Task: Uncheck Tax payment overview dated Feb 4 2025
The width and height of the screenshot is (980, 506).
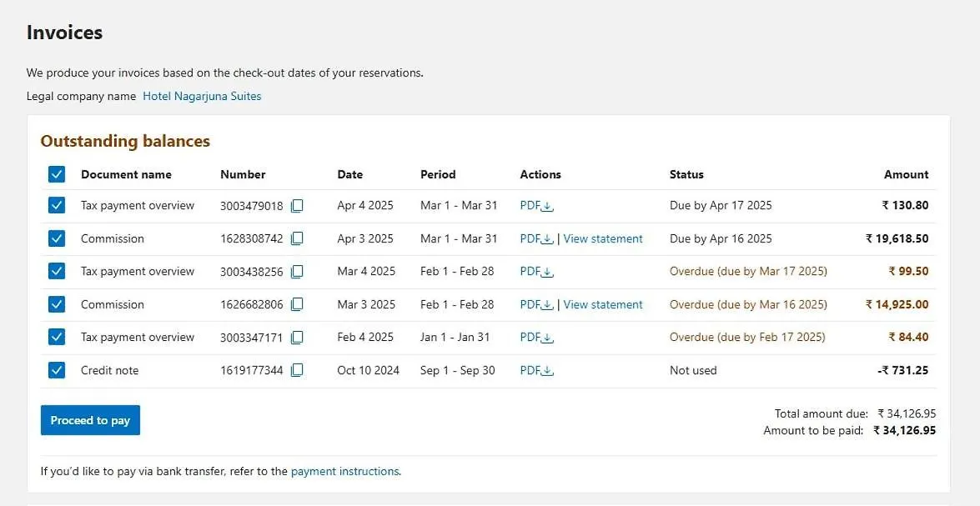Action: click(56, 338)
